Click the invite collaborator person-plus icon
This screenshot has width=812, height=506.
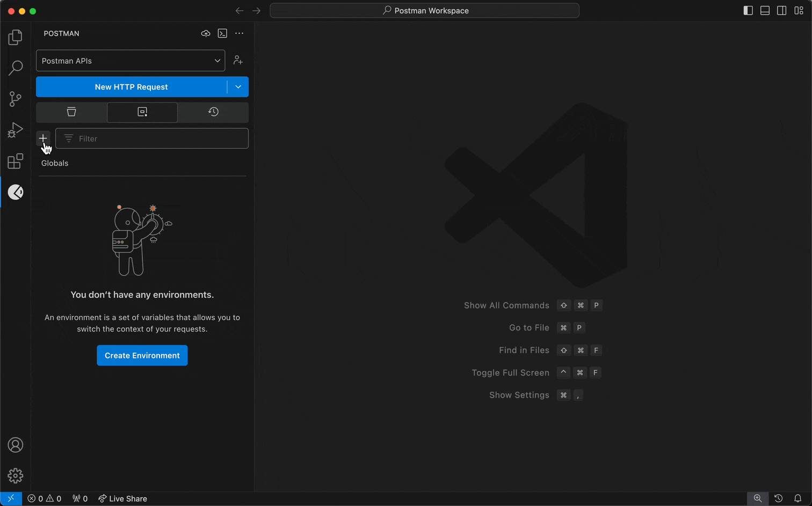coord(238,60)
